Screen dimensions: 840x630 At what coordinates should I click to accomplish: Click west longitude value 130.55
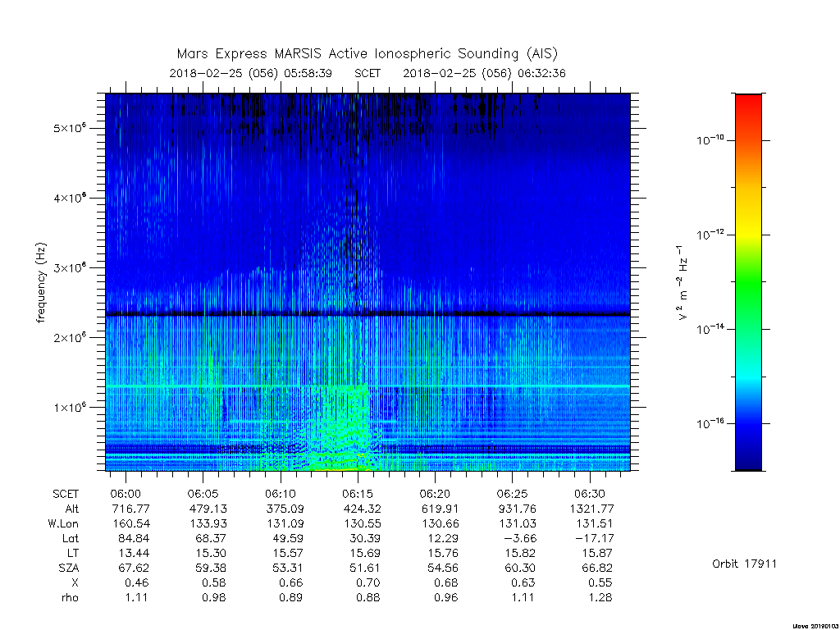(x=362, y=523)
